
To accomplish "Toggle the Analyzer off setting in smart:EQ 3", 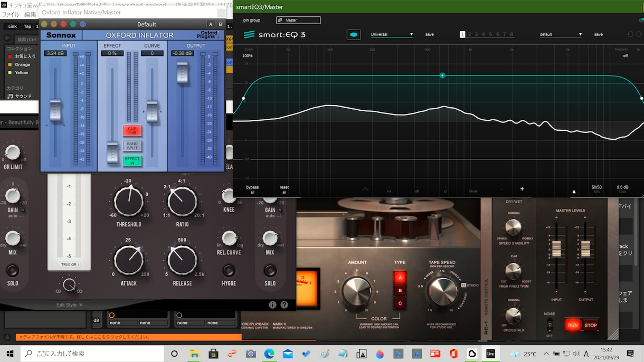I will [x=626, y=55].
